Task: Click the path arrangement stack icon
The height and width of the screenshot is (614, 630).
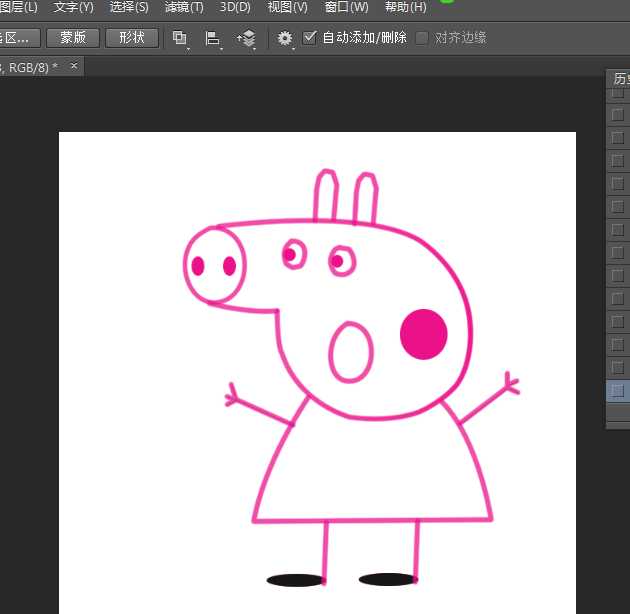Action: pos(245,38)
